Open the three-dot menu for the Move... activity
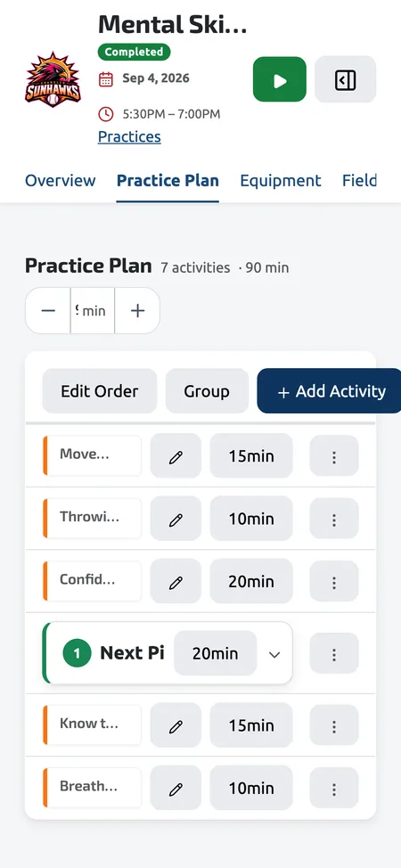The height and width of the screenshot is (868, 401). [x=334, y=456]
